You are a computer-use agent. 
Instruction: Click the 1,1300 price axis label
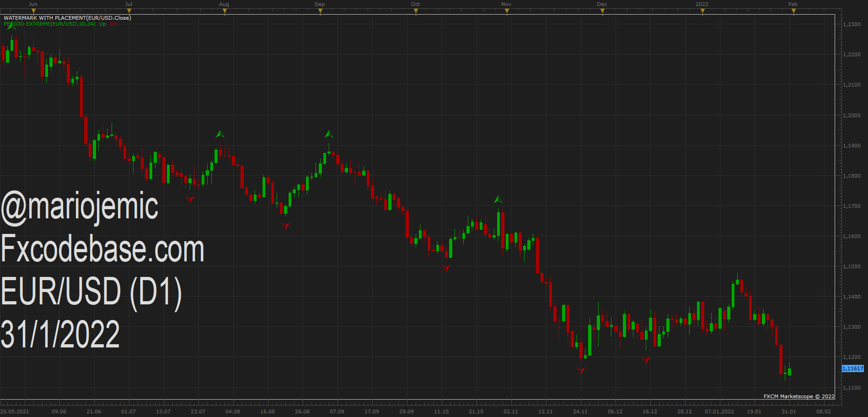pos(852,327)
